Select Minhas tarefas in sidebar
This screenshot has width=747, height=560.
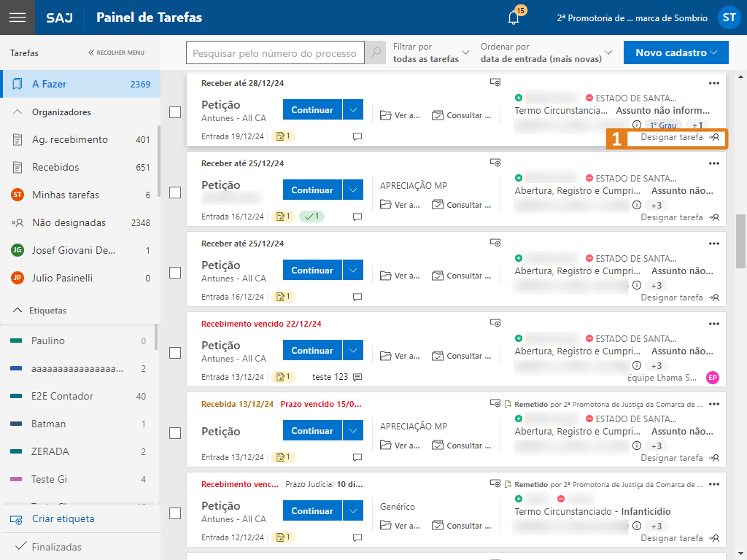point(65,195)
